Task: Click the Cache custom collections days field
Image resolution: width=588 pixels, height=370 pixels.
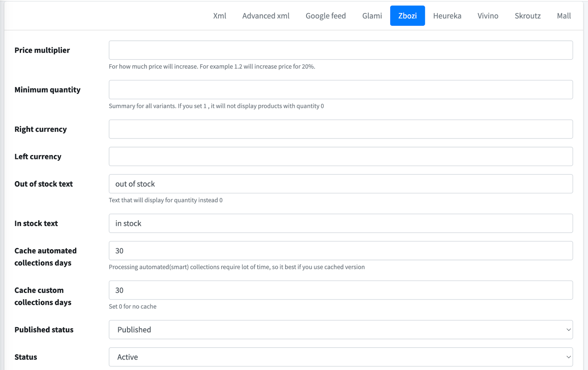Action: [x=341, y=290]
